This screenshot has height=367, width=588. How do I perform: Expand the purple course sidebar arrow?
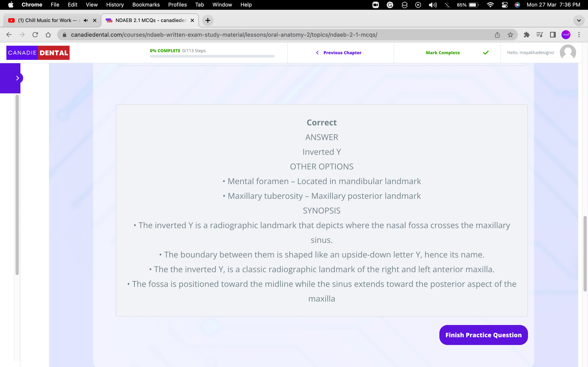[x=18, y=78]
